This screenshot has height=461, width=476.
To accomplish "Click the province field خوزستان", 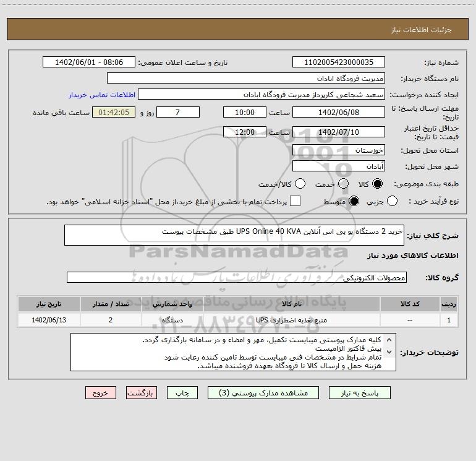I will click(x=339, y=150).
